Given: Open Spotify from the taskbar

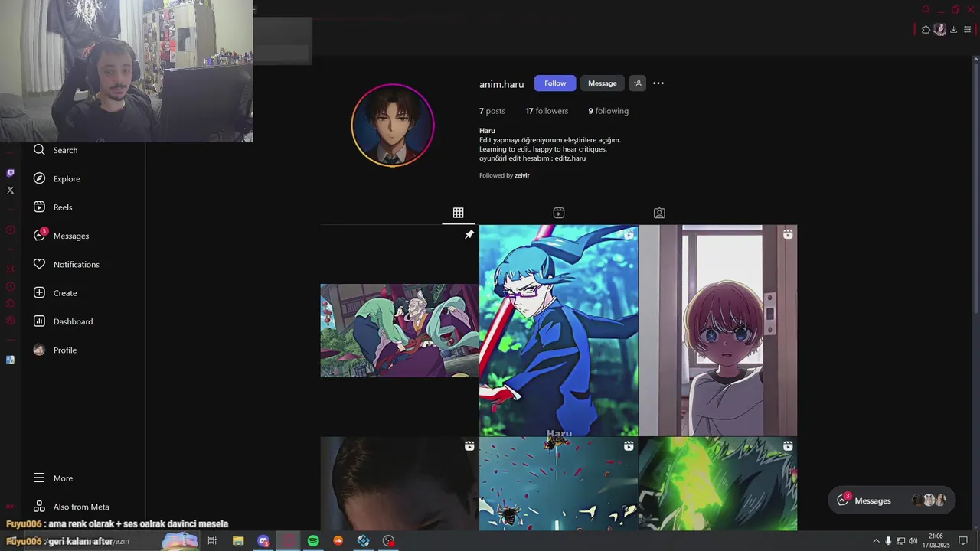Looking at the screenshot, I should click(313, 541).
